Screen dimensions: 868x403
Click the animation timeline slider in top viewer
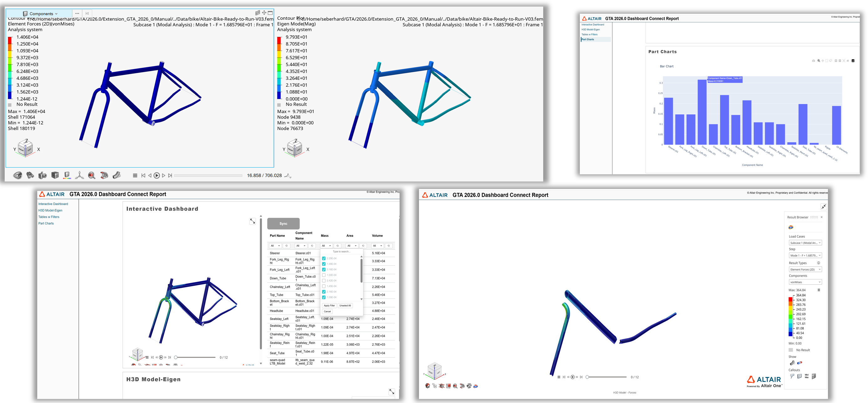pos(208,176)
